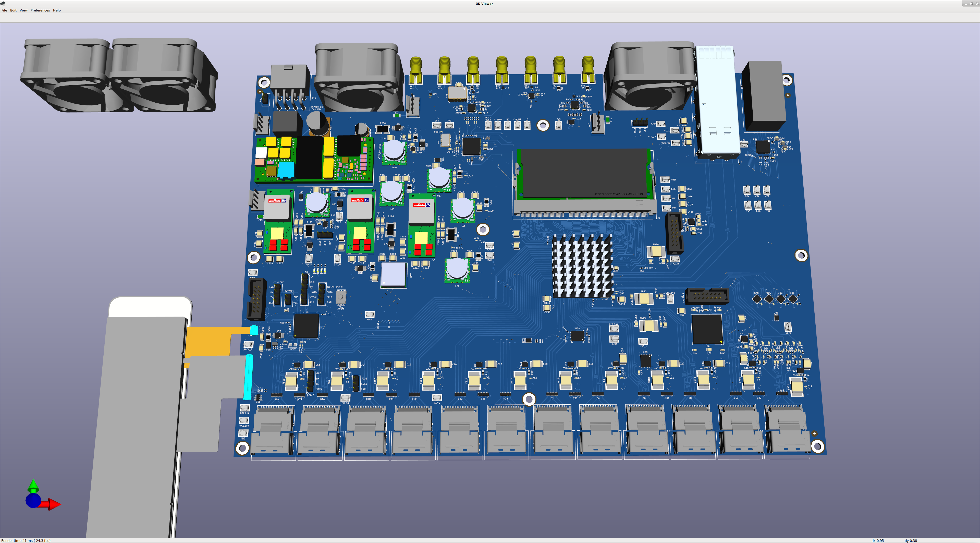The width and height of the screenshot is (980, 543).
Task: Open the Preferences menu
Action: 40,10
